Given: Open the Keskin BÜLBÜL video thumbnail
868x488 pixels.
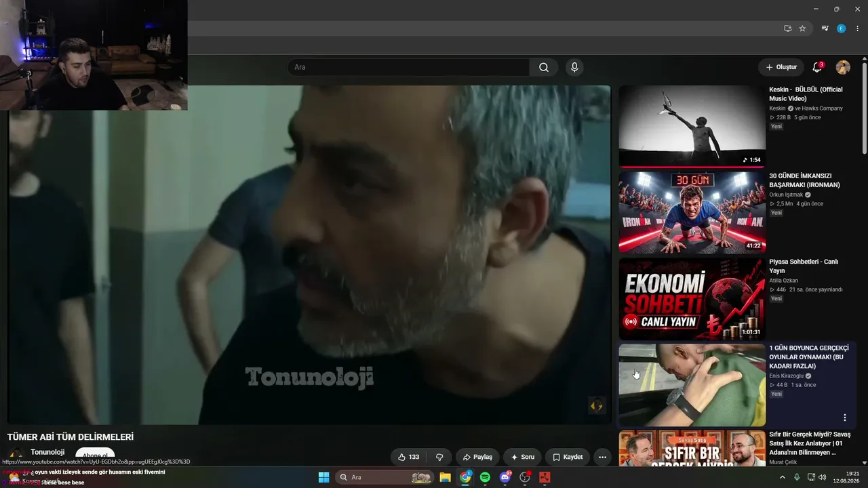Looking at the screenshot, I should tap(692, 126).
